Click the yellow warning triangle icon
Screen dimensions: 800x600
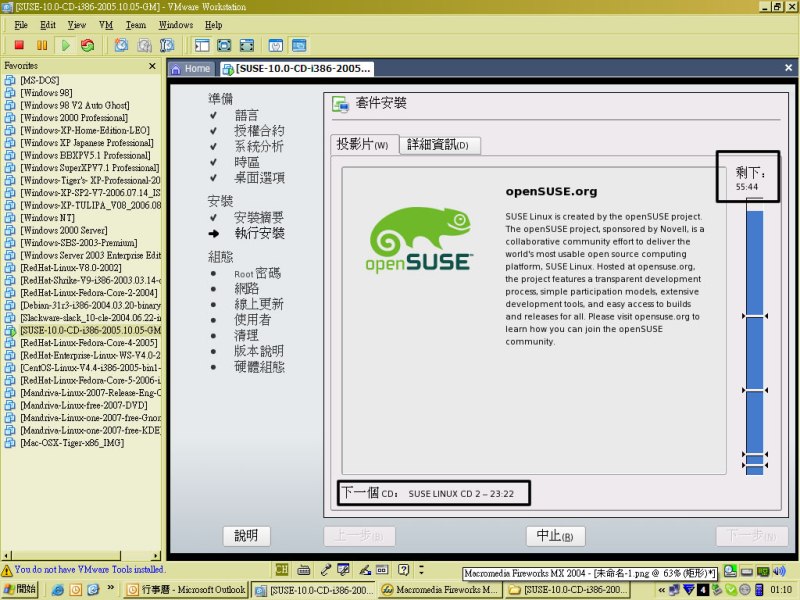(x=7, y=570)
